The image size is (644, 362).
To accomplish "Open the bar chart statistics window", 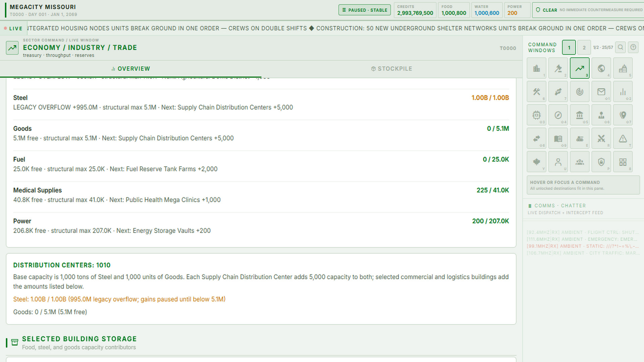I will [x=623, y=92].
